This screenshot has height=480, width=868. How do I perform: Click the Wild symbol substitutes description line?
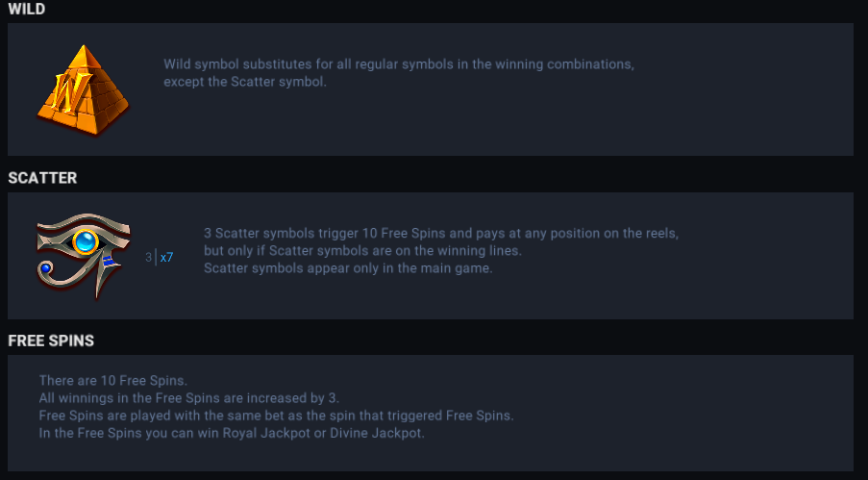pyautogui.click(x=399, y=64)
